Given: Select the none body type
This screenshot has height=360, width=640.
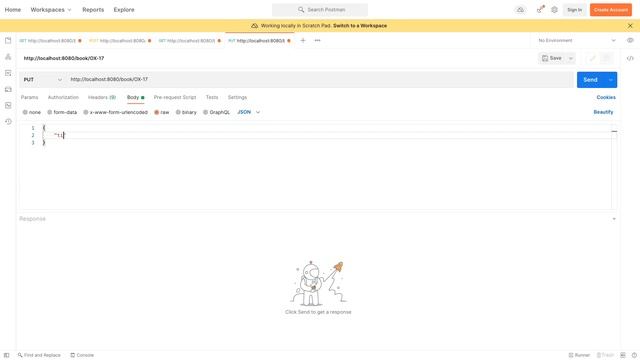Looking at the screenshot, I should (31, 112).
